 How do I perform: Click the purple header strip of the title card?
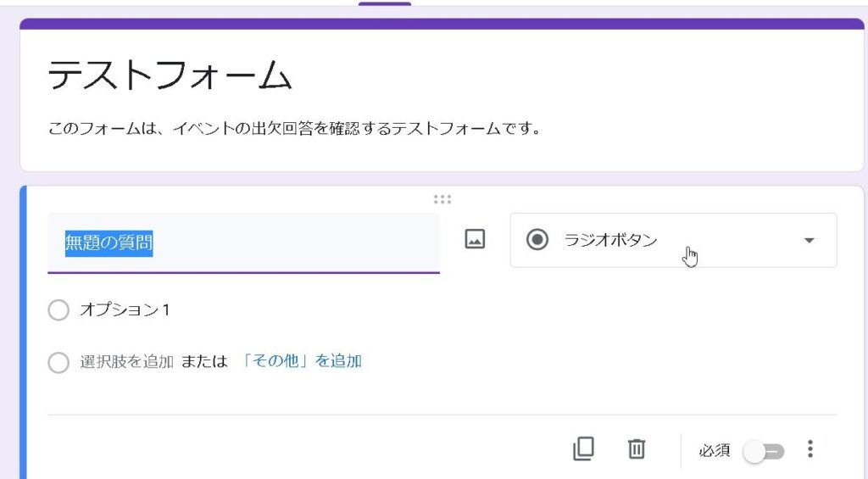point(441,24)
